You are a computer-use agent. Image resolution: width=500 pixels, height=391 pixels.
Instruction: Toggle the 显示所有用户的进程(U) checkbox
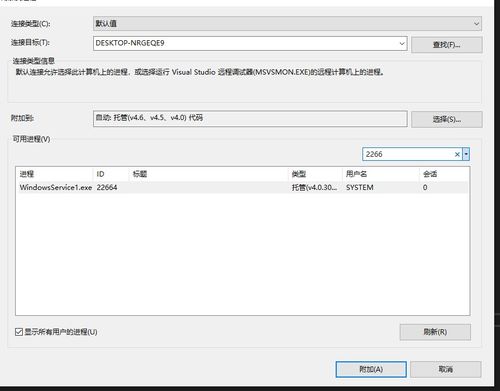19,332
